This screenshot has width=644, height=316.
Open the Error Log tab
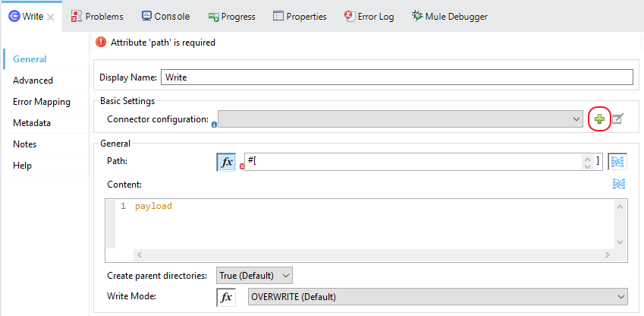[x=369, y=17]
